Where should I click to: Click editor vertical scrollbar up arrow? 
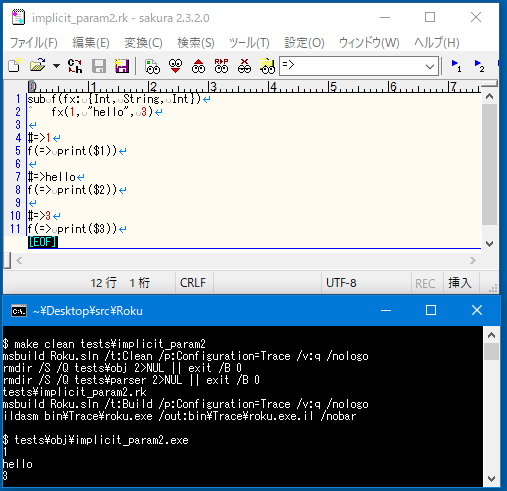click(489, 97)
